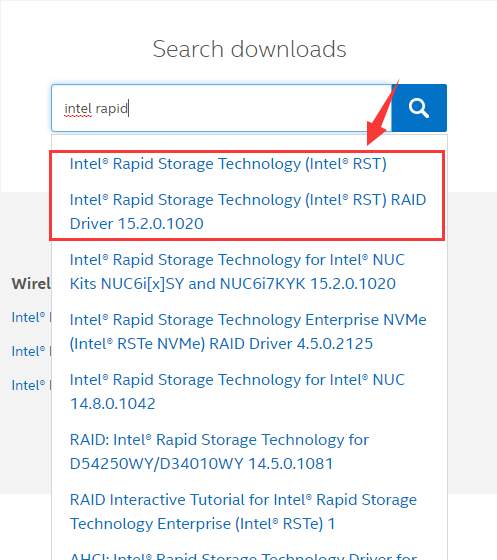The image size is (497, 560).
Task: Open the second Intel link under Wireless
Action: pos(31,351)
